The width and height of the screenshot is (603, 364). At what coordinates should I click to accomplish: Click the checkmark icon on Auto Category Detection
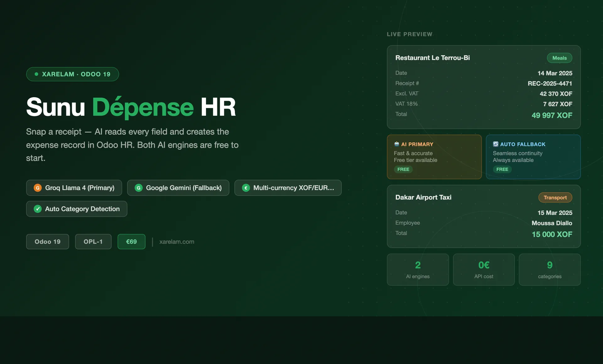pyautogui.click(x=37, y=209)
